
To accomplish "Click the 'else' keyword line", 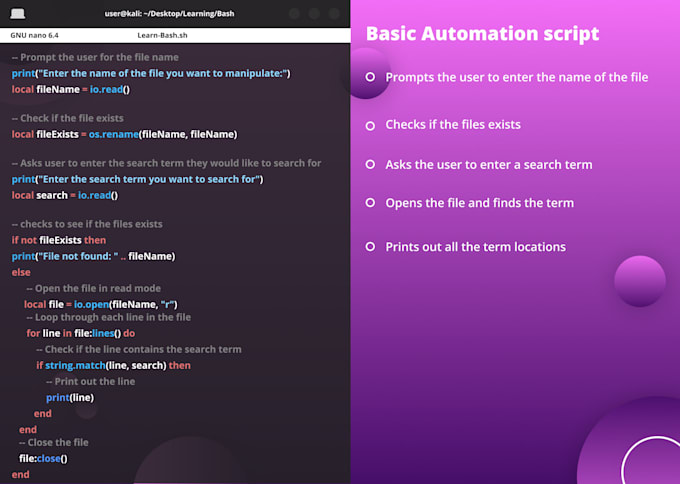I will (x=21, y=272).
